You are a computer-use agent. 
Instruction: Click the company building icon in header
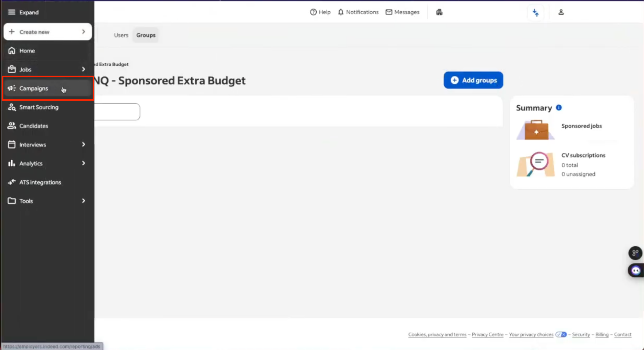[x=439, y=12]
